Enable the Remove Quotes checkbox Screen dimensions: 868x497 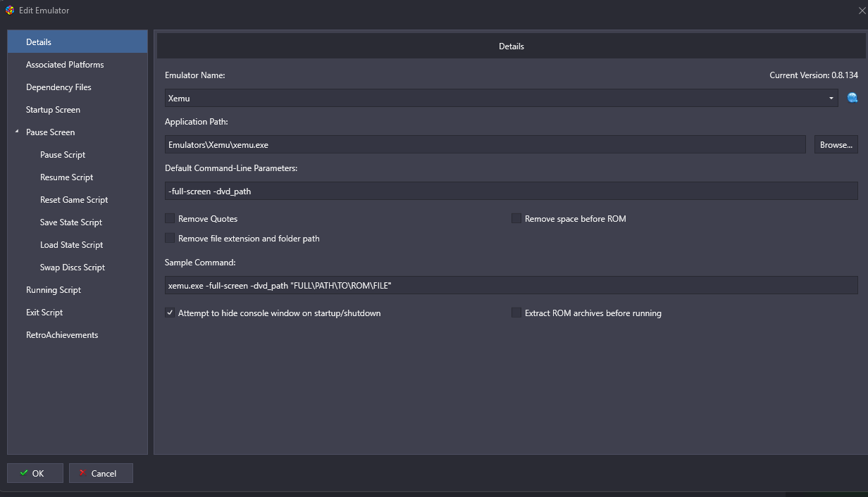[170, 219]
